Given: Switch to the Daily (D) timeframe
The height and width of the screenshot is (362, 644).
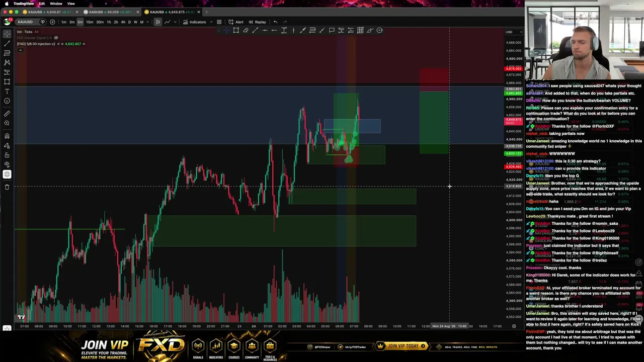Looking at the screenshot, I should [x=129, y=22].
